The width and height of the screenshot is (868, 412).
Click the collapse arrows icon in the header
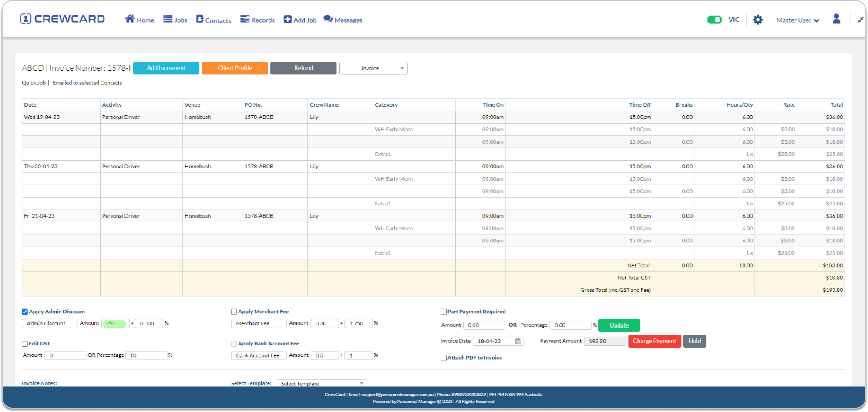click(x=861, y=19)
